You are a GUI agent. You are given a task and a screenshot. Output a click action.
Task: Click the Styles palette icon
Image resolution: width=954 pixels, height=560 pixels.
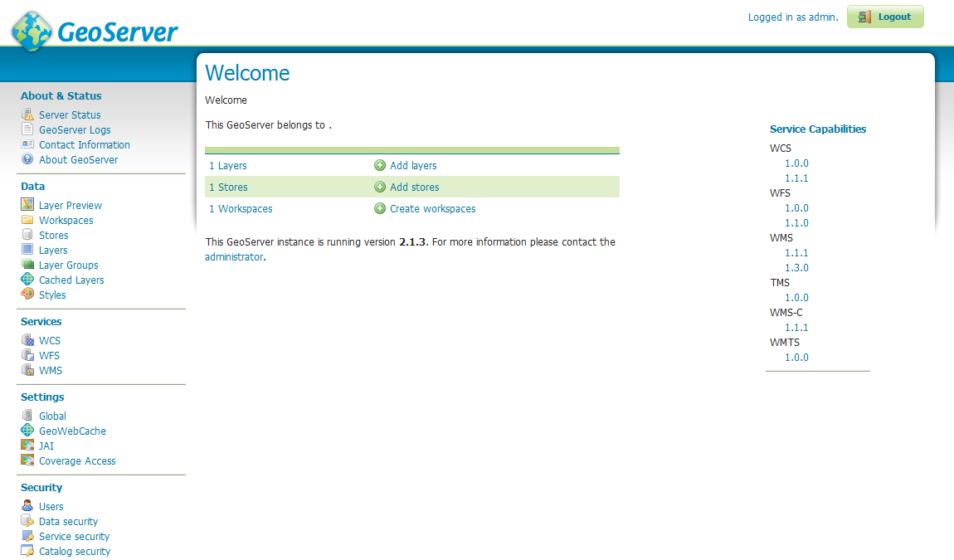click(27, 294)
